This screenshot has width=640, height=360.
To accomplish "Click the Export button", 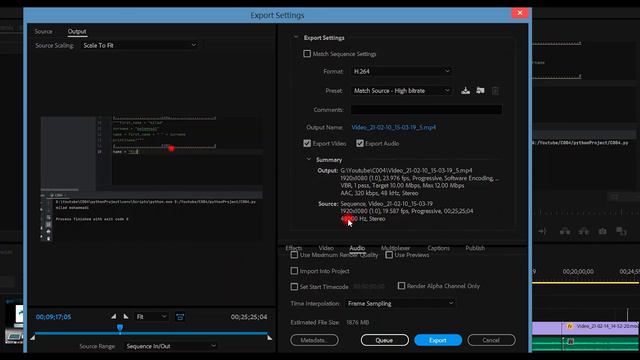I will 438,340.
